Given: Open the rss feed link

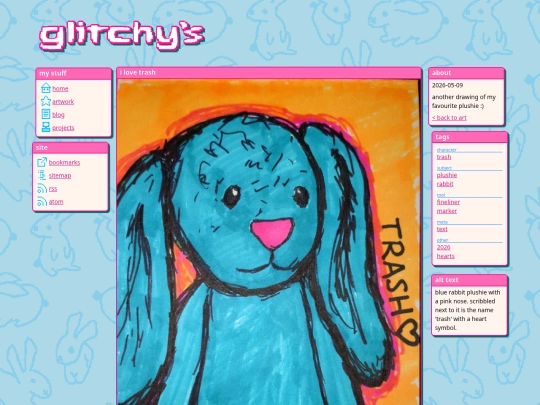Looking at the screenshot, I should coord(53,189).
